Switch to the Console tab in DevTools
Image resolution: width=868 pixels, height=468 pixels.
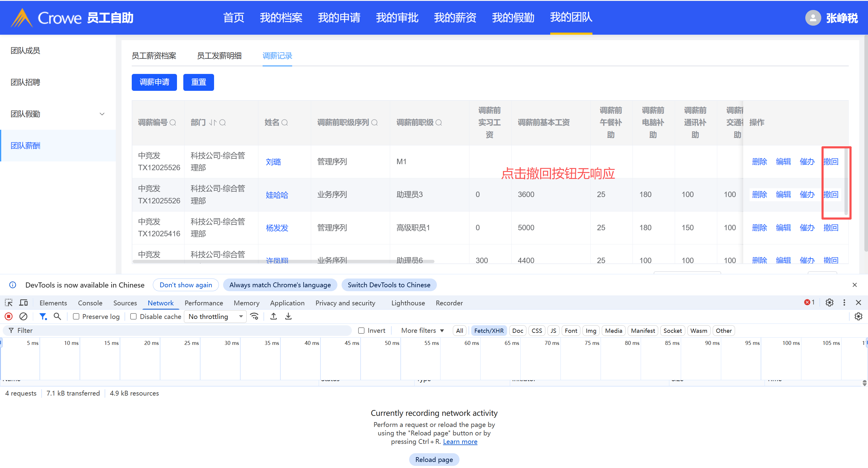[x=90, y=303]
